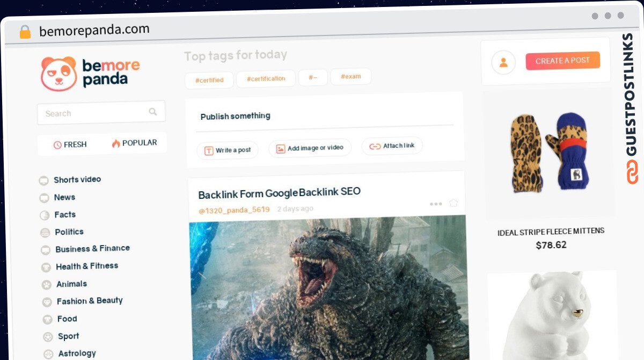Open the Godzilla post image
This screenshot has width=644, height=360.
tap(328, 287)
